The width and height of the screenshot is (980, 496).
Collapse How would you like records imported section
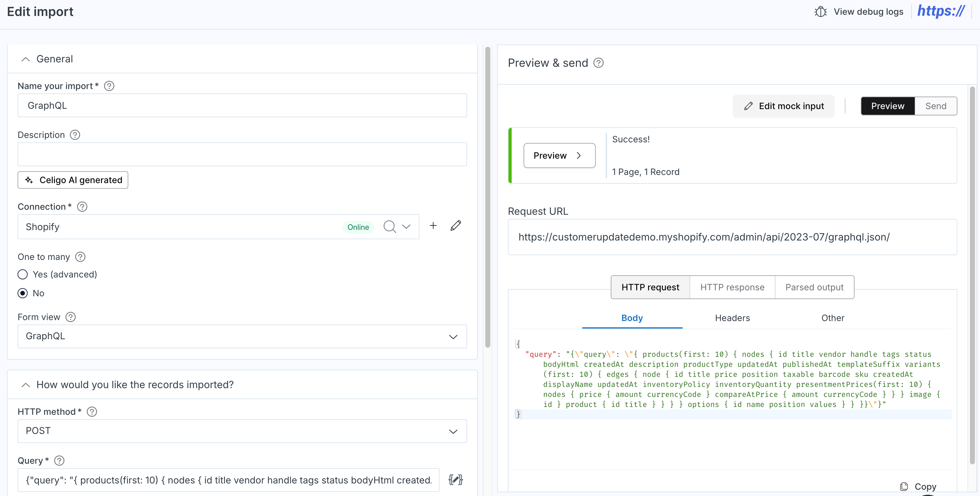point(25,385)
